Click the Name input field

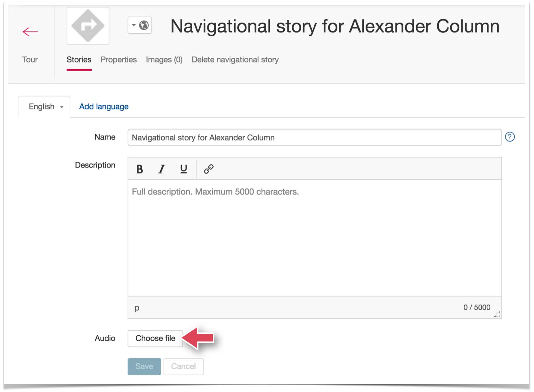click(x=314, y=138)
